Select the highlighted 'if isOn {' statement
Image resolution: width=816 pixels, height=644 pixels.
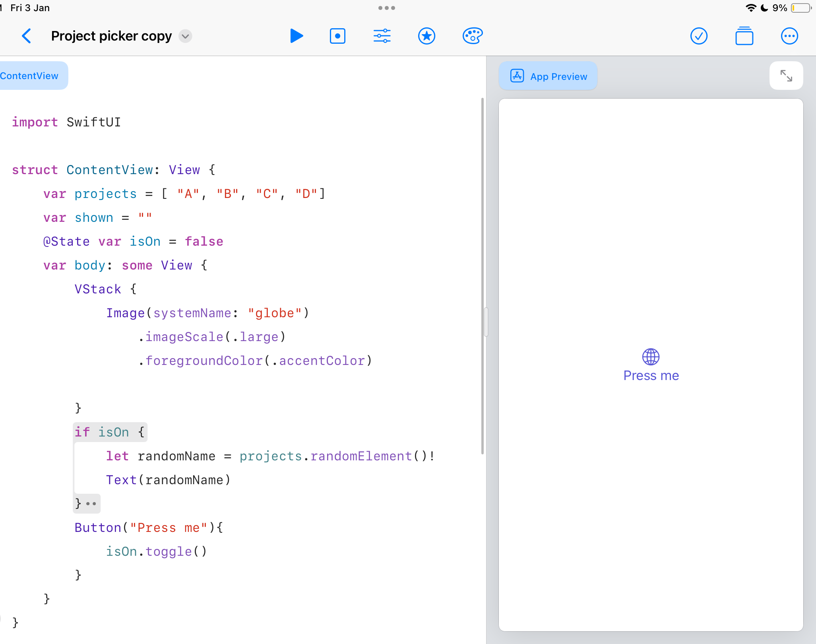click(x=110, y=432)
